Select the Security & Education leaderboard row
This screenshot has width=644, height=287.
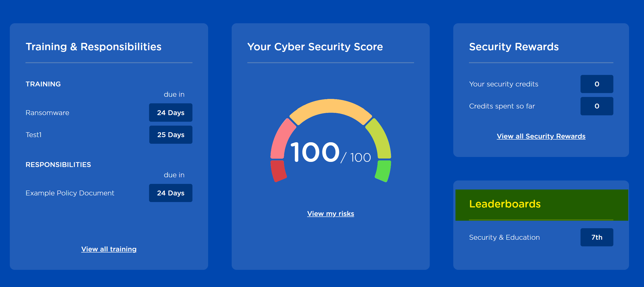tap(541, 237)
